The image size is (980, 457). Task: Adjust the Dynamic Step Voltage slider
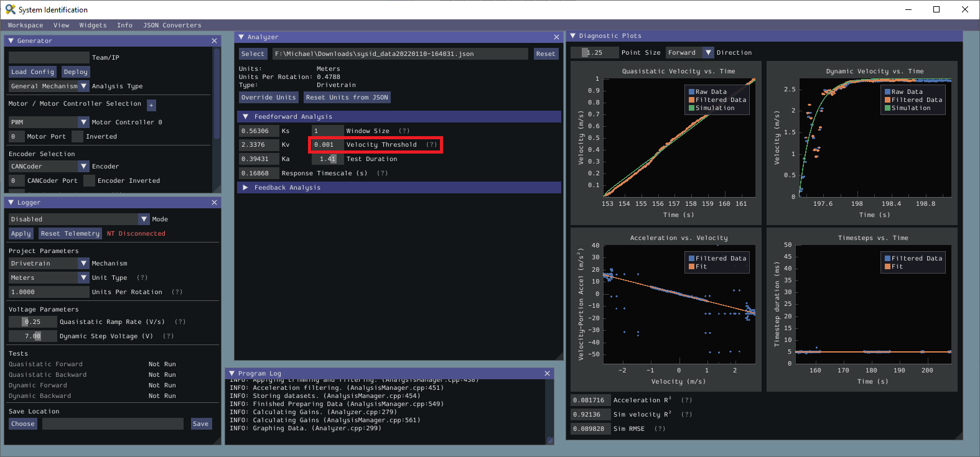tap(32, 336)
